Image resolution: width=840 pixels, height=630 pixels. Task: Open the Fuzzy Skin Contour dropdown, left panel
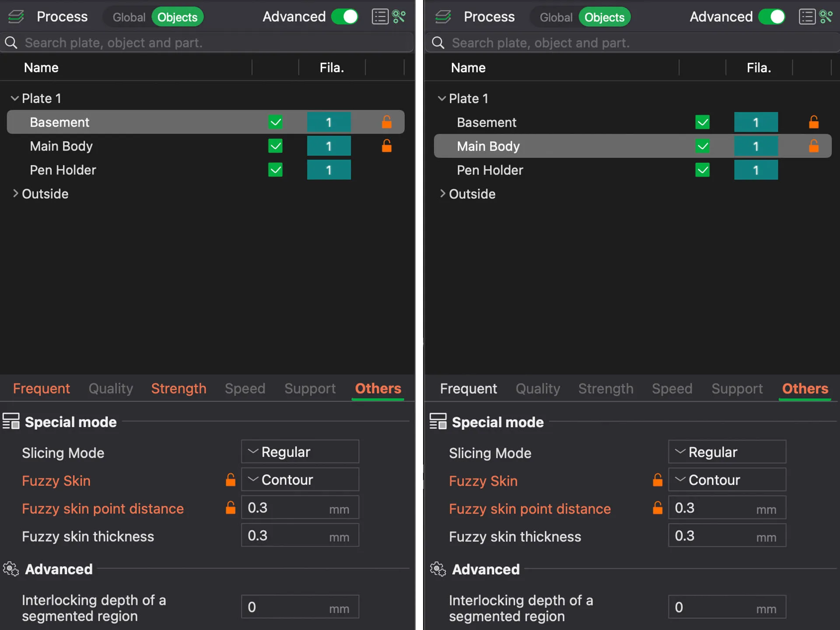pyautogui.click(x=300, y=479)
